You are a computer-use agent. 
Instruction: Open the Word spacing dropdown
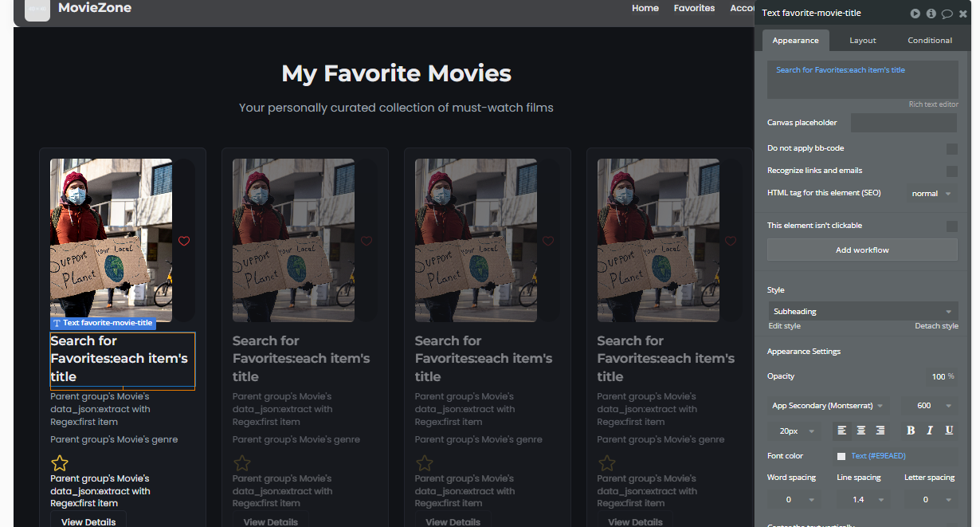coord(794,500)
